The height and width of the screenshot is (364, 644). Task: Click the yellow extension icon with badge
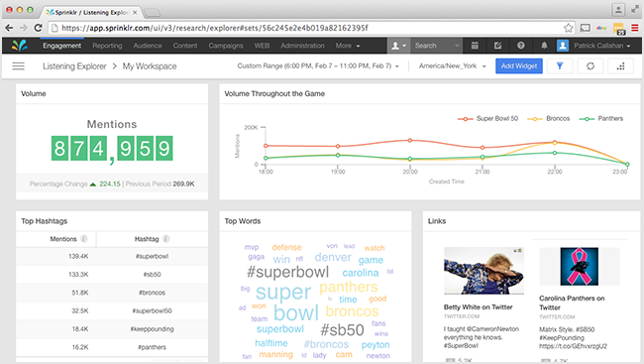[x=618, y=29]
